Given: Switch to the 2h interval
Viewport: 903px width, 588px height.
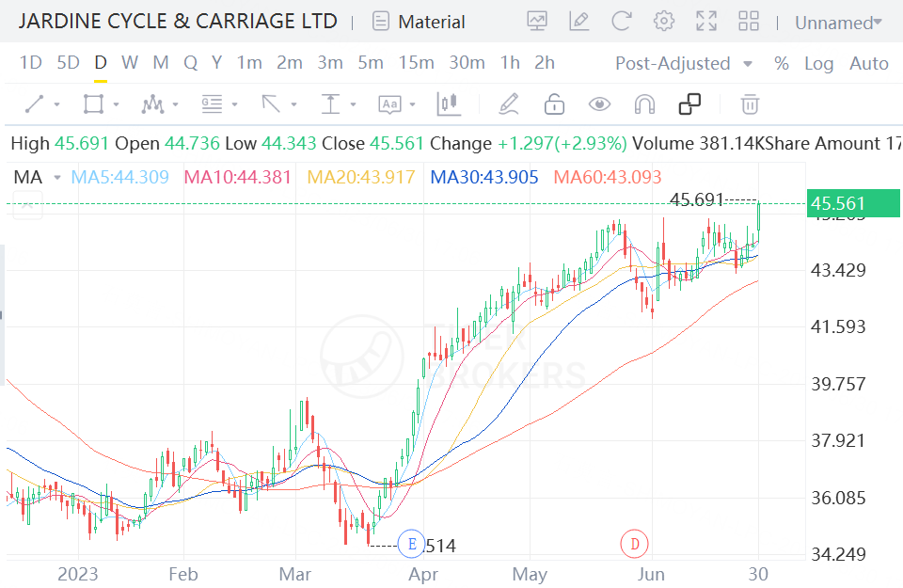Looking at the screenshot, I should tap(545, 62).
